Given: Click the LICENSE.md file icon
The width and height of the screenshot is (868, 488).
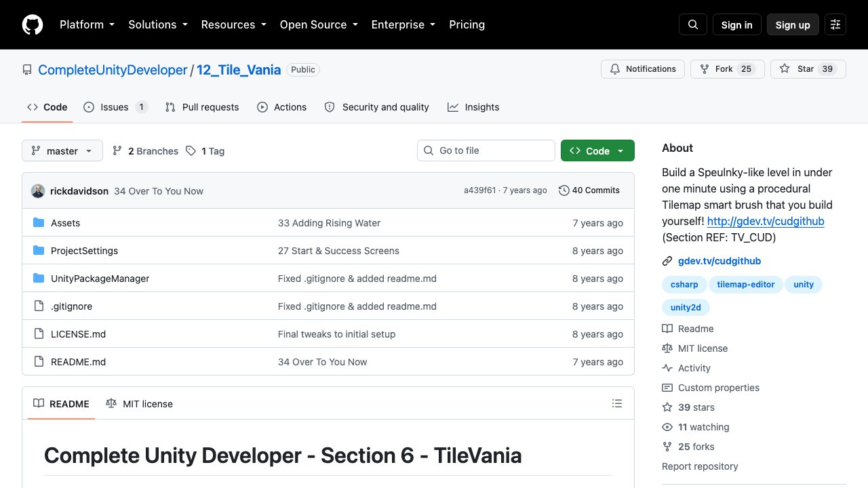Looking at the screenshot, I should 39,334.
